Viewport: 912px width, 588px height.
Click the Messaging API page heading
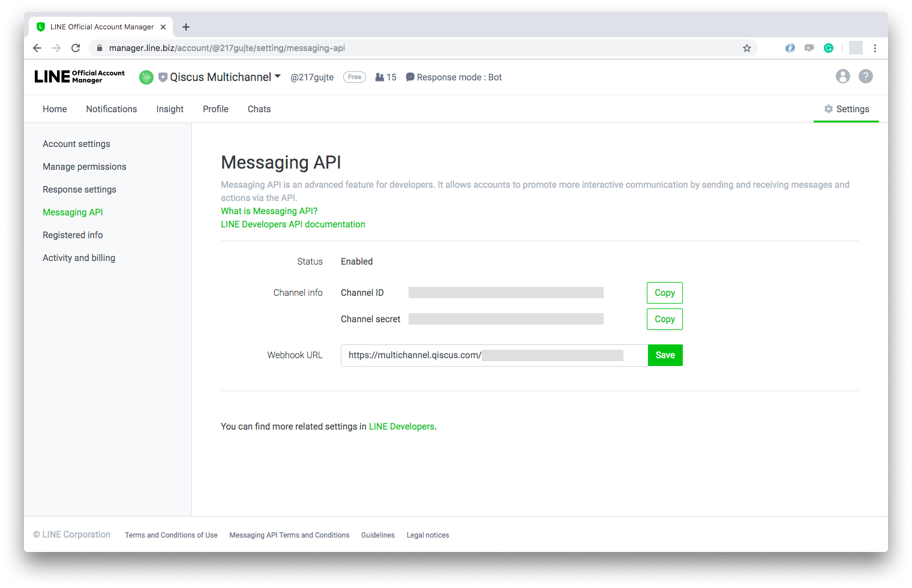click(x=281, y=163)
